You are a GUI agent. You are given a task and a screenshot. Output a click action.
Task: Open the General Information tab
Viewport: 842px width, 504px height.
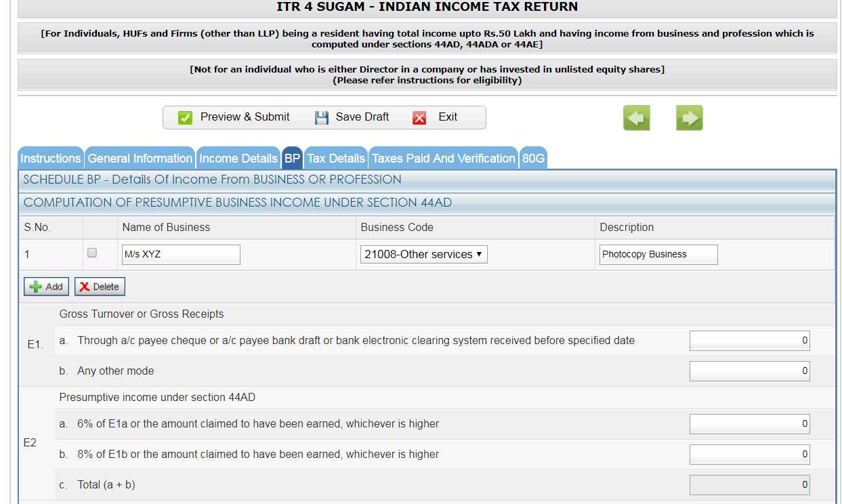tap(140, 158)
